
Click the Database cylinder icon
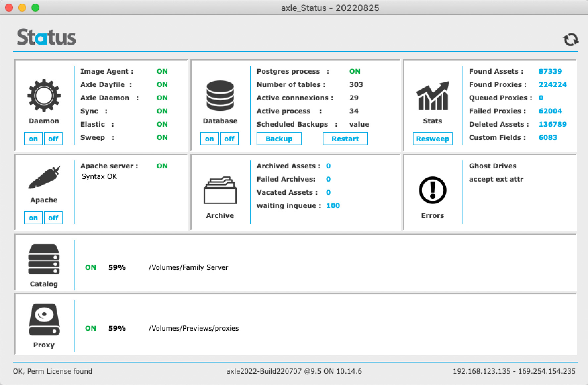220,96
